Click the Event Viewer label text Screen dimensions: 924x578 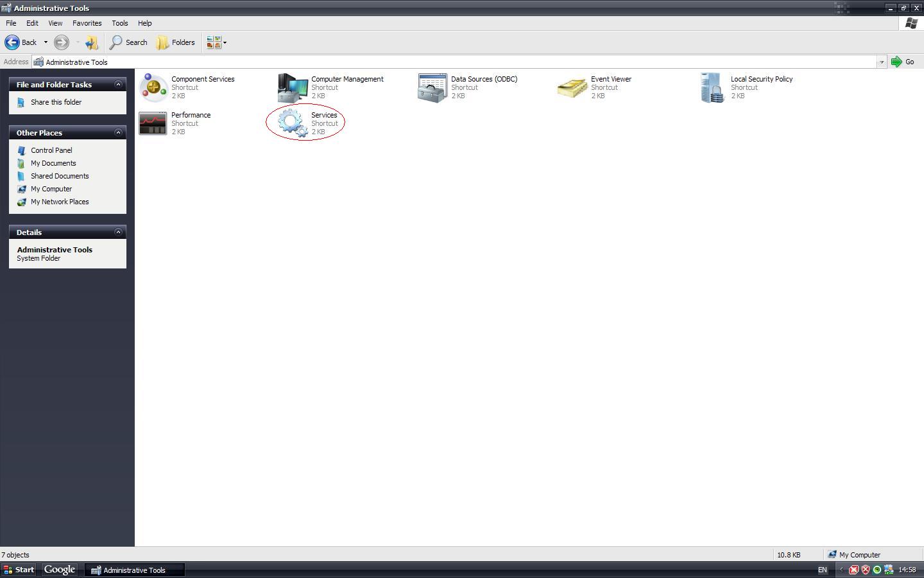coord(611,79)
